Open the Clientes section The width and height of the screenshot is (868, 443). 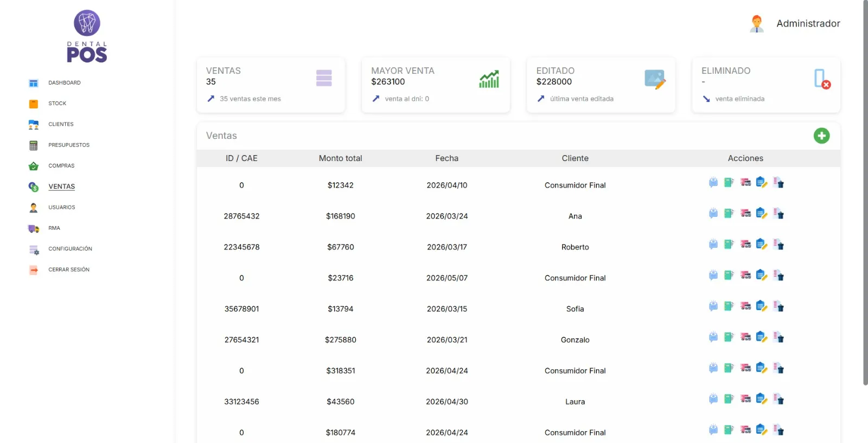tap(61, 124)
